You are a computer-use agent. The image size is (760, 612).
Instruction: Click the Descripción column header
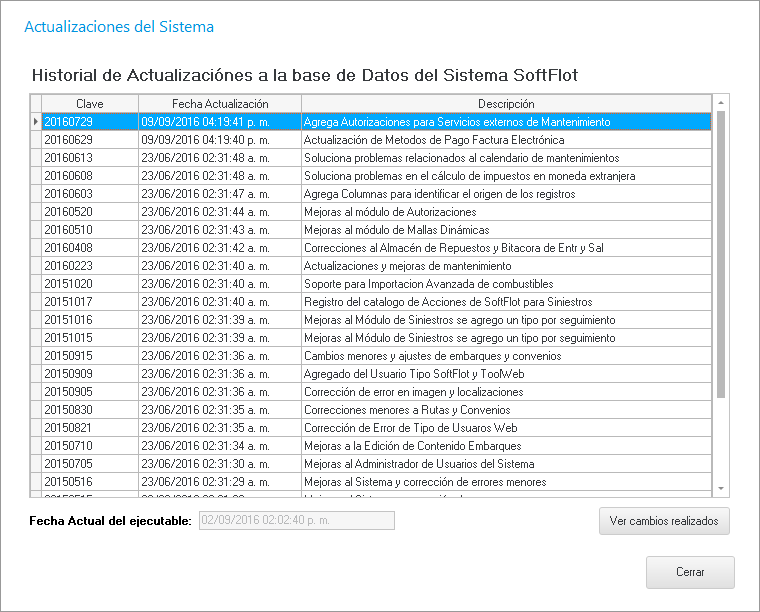click(x=506, y=104)
